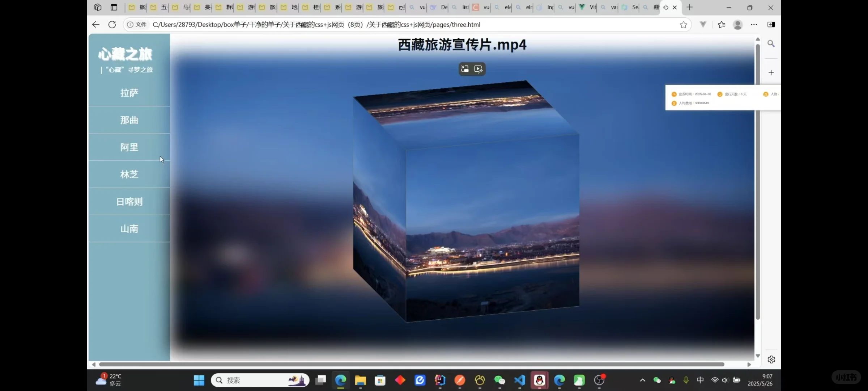Click the 山南 sidebar link
Screen dimensions: 868x391
click(129, 228)
